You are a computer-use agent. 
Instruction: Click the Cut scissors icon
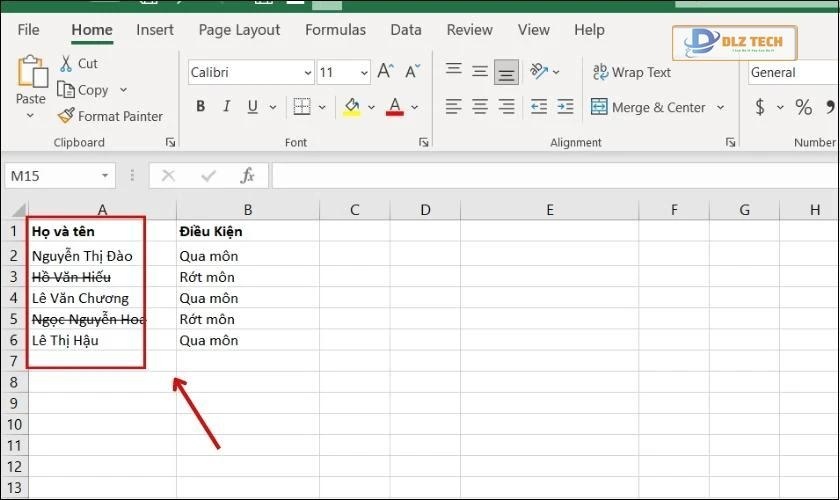(x=66, y=63)
